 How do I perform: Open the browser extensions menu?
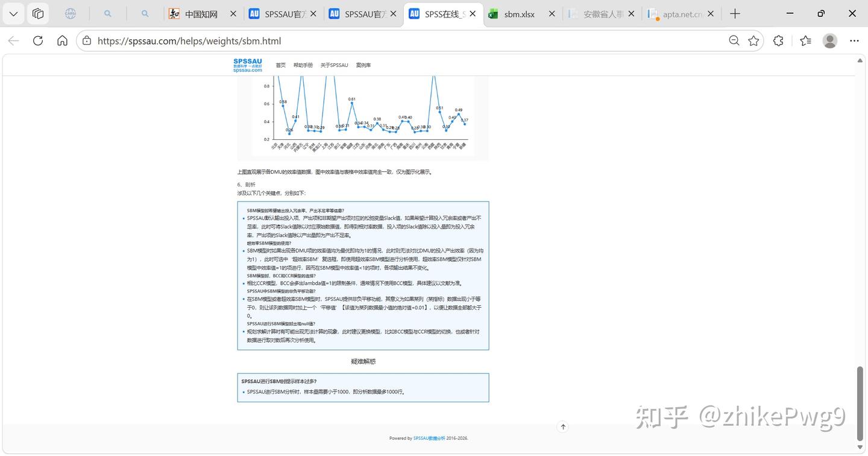tap(778, 40)
